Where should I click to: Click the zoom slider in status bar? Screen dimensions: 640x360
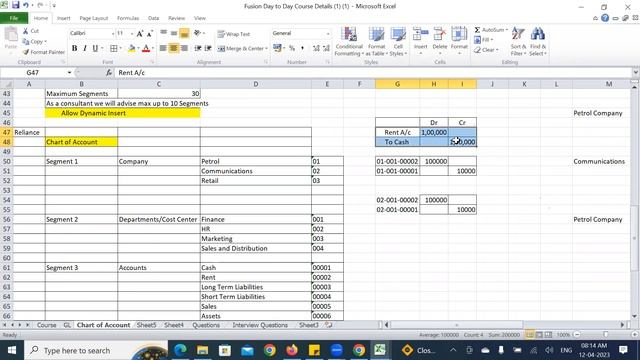(605, 335)
